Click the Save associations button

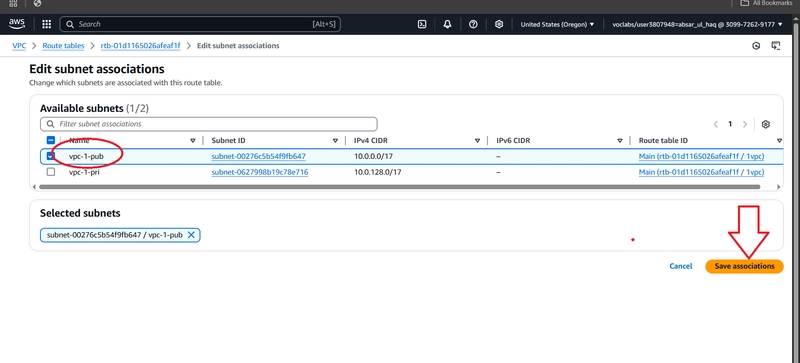744,266
